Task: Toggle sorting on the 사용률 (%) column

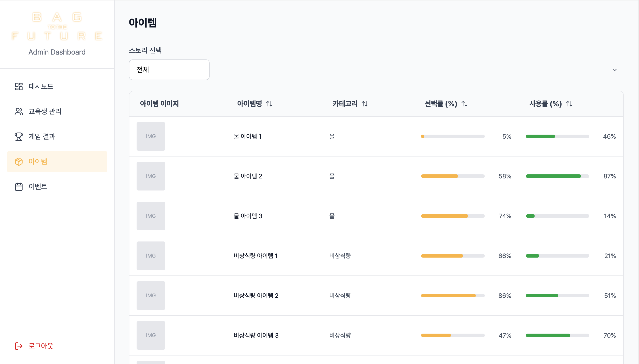Action: 569,104
